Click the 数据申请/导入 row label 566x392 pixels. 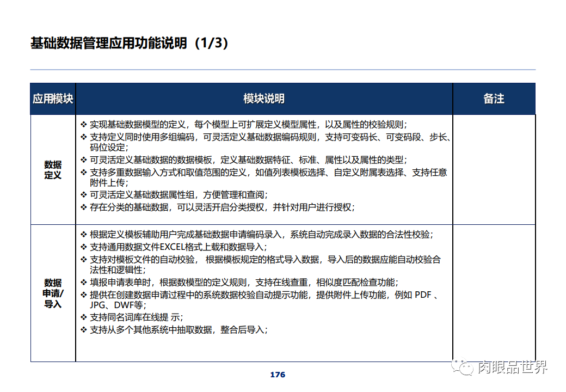point(53,293)
